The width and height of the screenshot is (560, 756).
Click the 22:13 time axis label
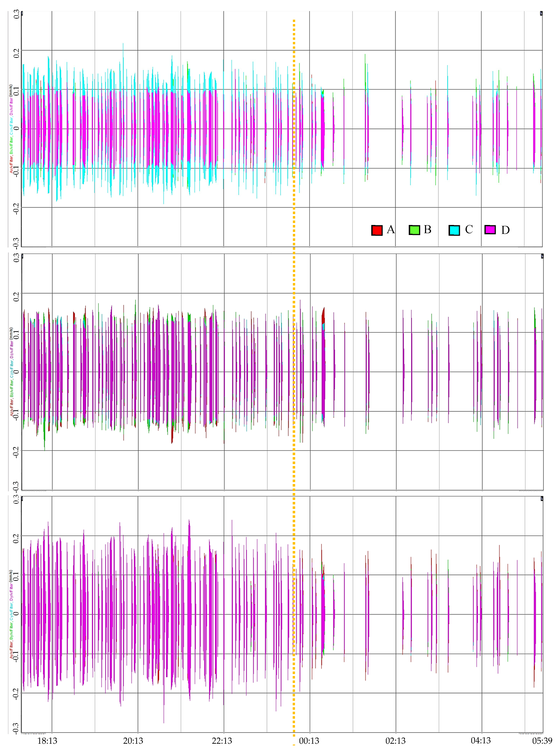(222, 741)
